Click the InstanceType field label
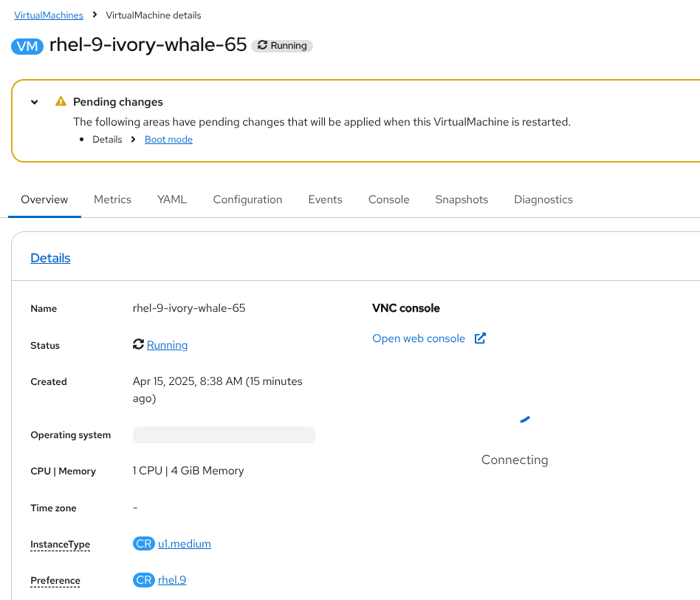Viewport: 700px width, 600px height. click(60, 545)
